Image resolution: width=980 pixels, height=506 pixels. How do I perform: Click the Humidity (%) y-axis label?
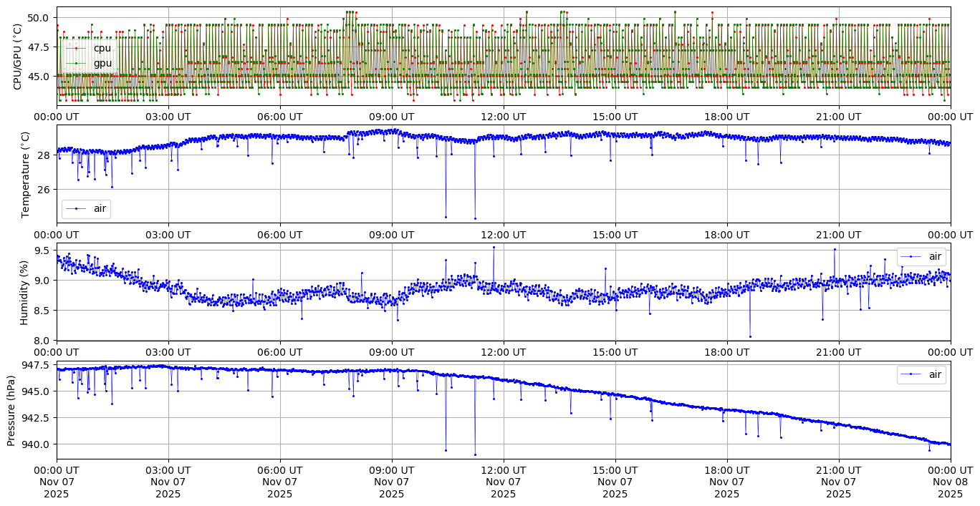[x=24, y=292]
